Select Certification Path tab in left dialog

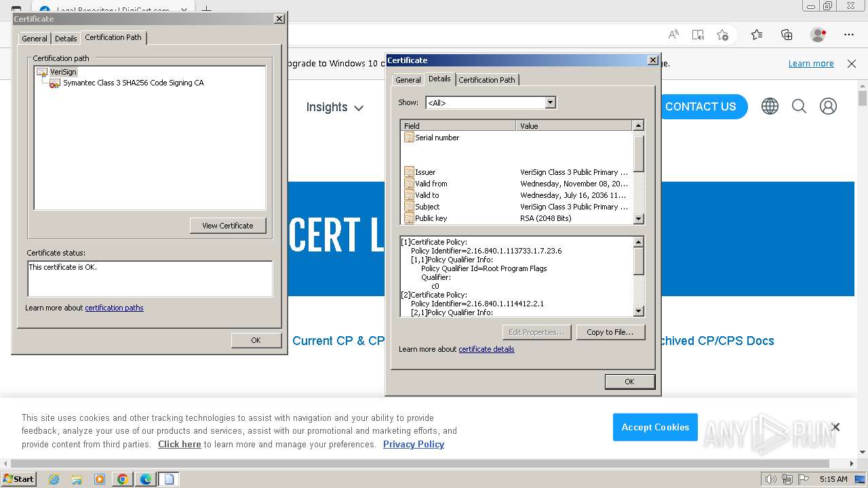tap(113, 37)
